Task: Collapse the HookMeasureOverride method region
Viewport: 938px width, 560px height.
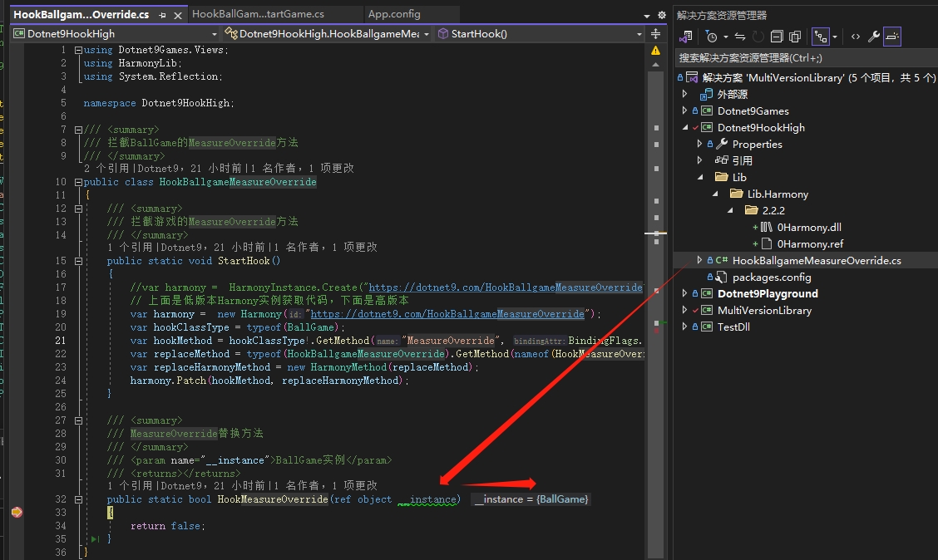Action: coord(78,499)
